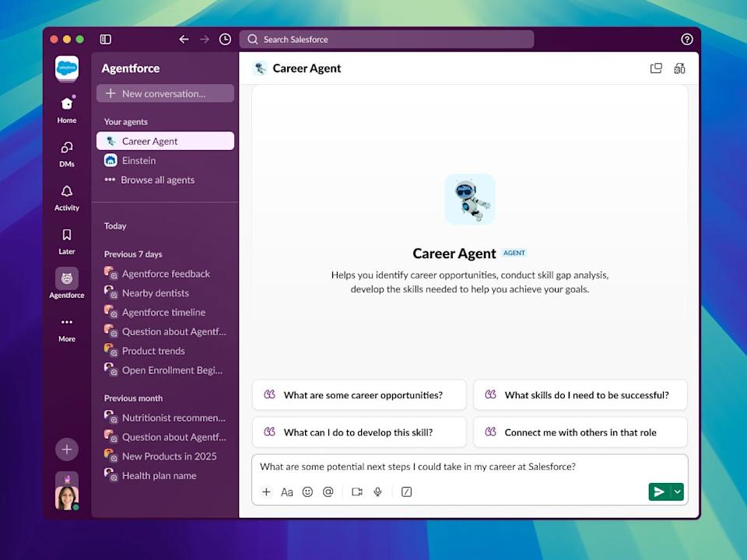Record an audio clip microphone icon
The image size is (747, 560).
point(378,492)
